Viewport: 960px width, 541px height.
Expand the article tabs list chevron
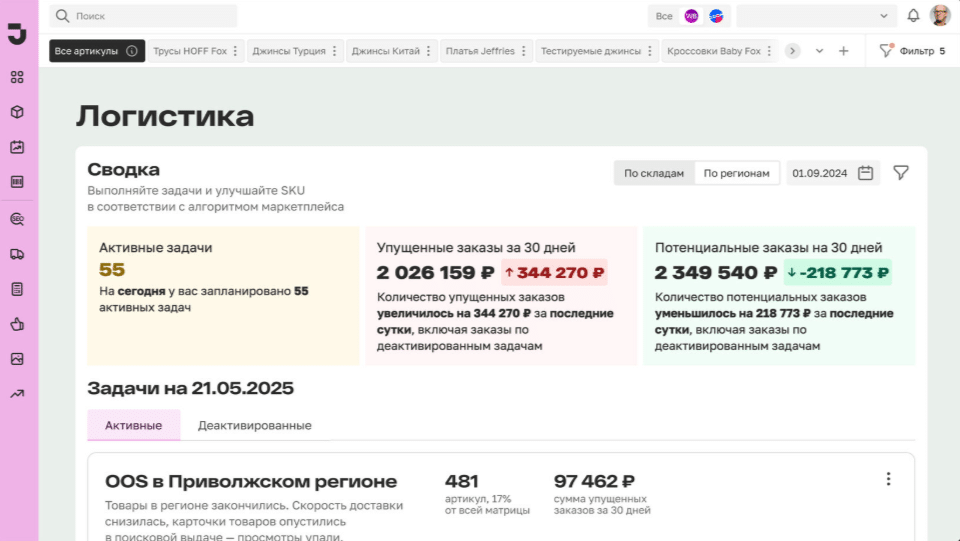tap(819, 51)
